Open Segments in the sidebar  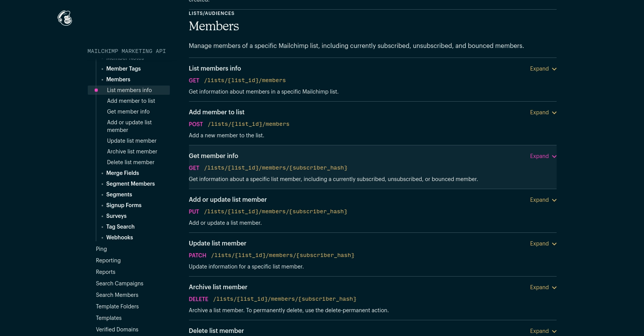point(119,194)
